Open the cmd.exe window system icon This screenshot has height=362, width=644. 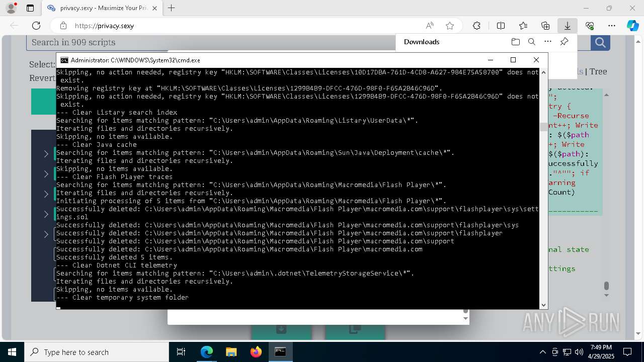(x=64, y=60)
